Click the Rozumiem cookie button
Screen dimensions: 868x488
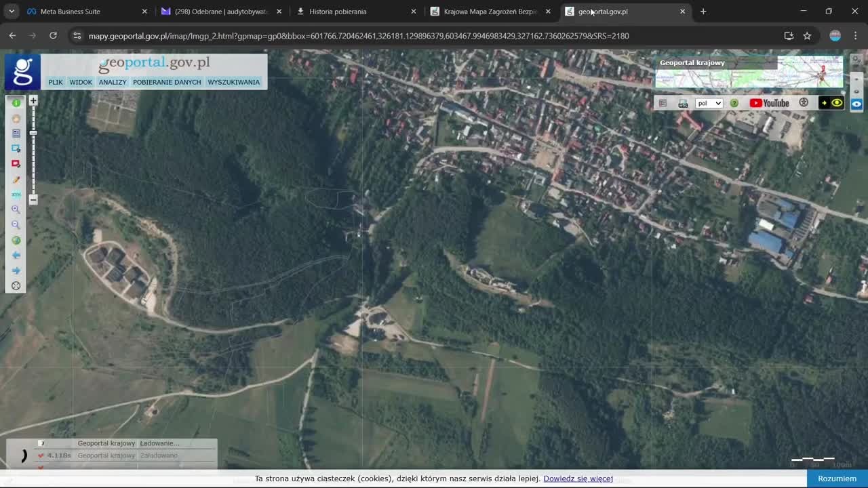[x=837, y=479]
